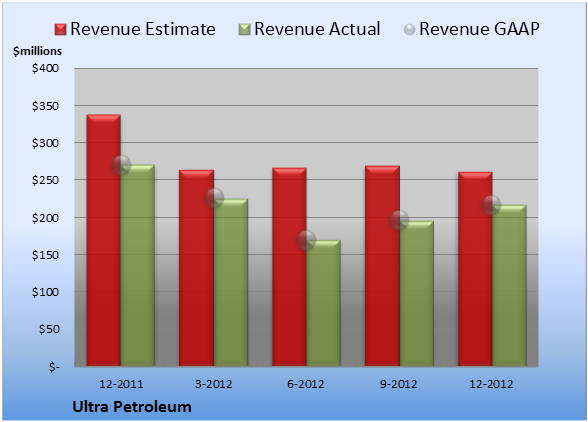588x422 pixels.
Task: Click the '6-2012' x-axis label
Action: (x=306, y=384)
